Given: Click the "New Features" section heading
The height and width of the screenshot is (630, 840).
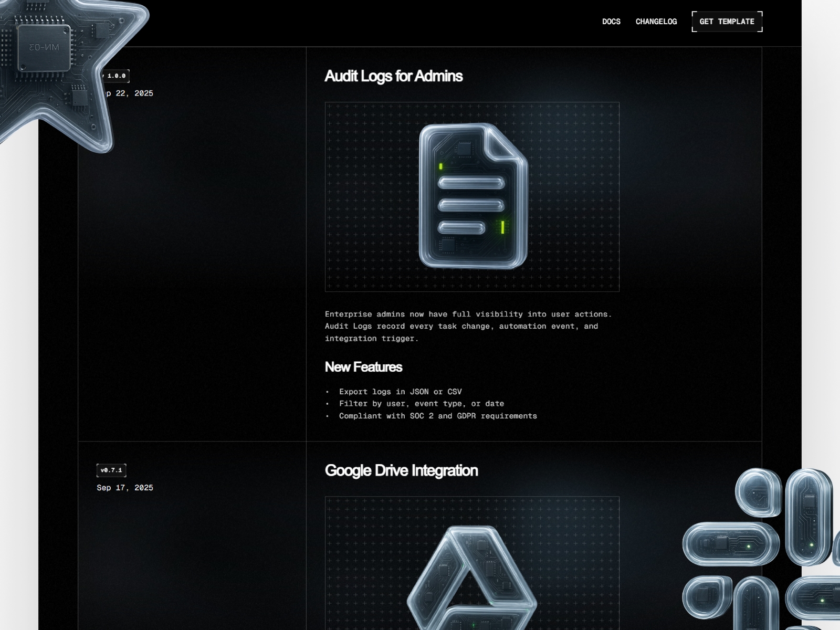Looking at the screenshot, I should point(363,367).
